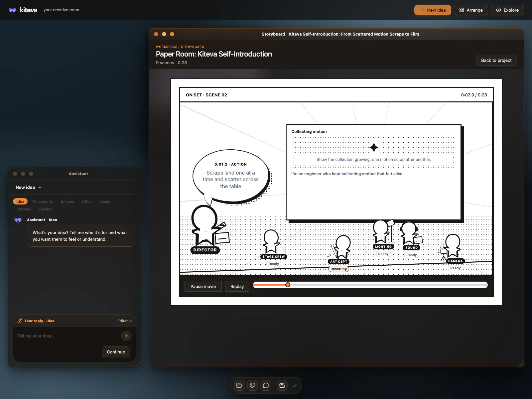Image resolution: width=532 pixels, height=399 pixels.
Task: Click the Continue button
Action: coord(116,352)
